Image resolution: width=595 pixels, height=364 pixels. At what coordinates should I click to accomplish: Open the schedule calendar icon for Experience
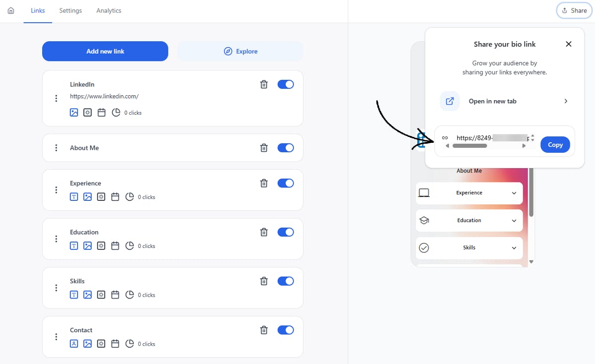(x=115, y=197)
